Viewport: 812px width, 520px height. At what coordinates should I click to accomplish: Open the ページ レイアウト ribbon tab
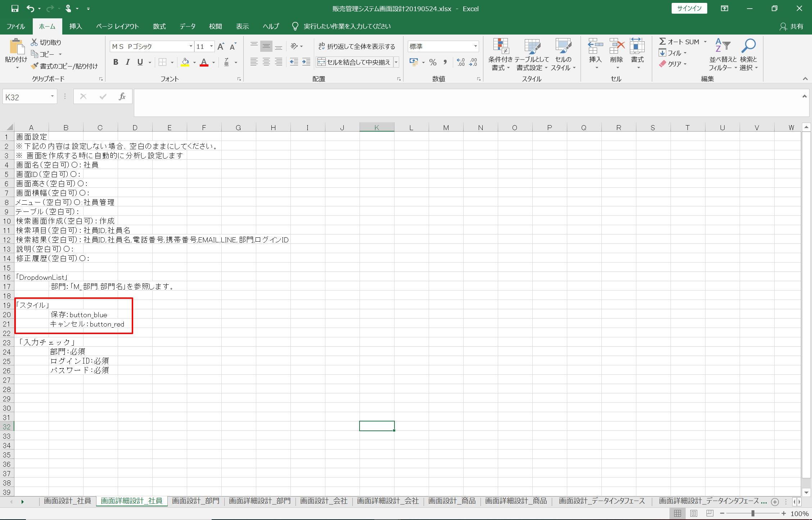pos(117,26)
